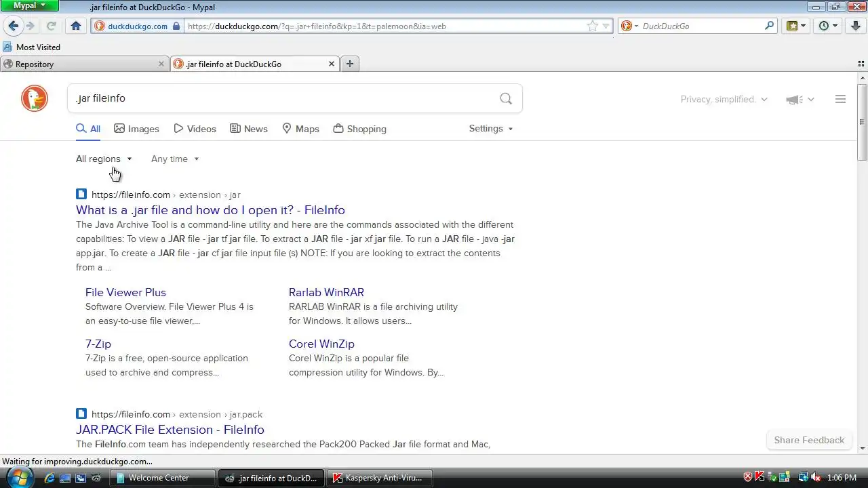Click the duckduckgo.com site identity badge
Image resolution: width=868 pixels, height=488 pixels.
click(137, 26)
